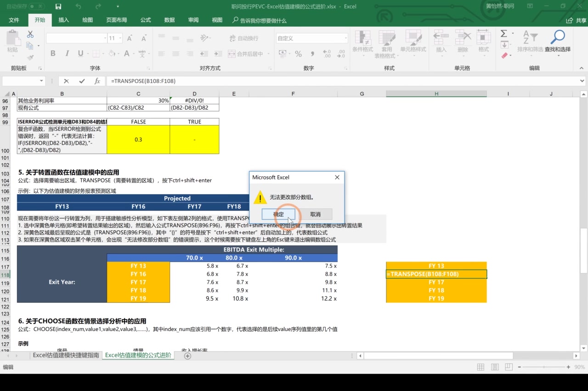Viewport: 588px width, 391px height.
Task: Switch to Excel估值建模快捷键指南 sheet tab
Action: (66, 356)
